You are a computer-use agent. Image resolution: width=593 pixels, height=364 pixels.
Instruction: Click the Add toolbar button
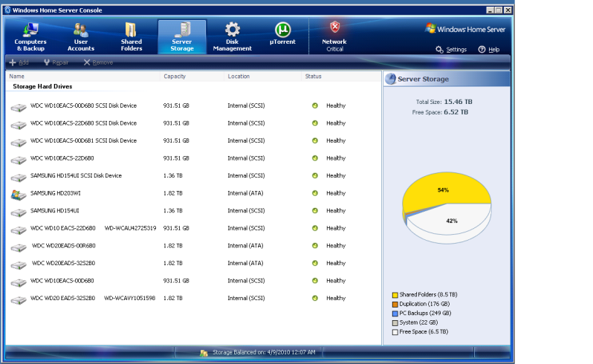click(19, 62)
